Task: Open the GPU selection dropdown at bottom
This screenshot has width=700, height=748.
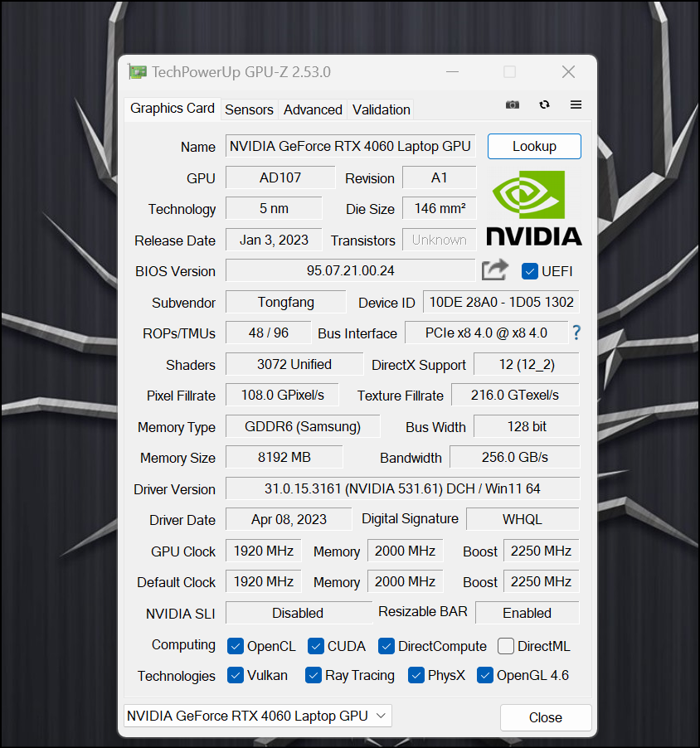Action: (x=258, y=716)
